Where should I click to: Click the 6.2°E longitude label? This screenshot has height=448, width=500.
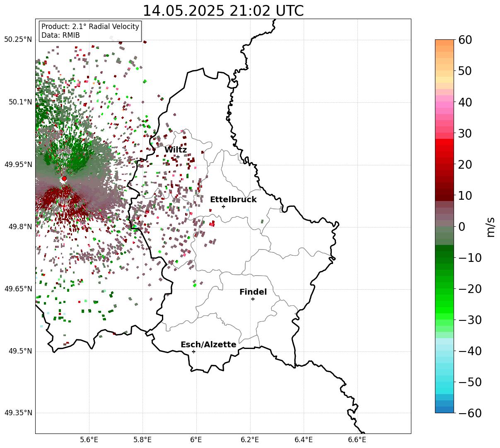coord(250,439)
